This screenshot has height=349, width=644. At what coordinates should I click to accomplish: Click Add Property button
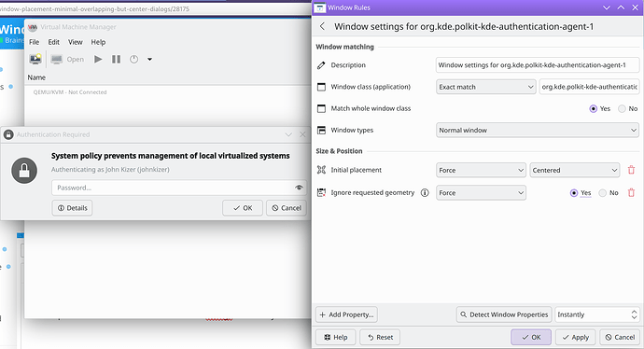(x=346, y=314)
